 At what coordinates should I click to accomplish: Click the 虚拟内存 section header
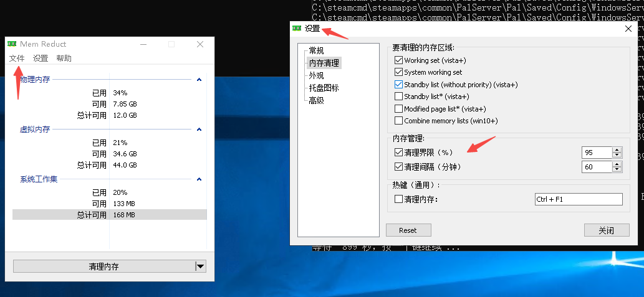(x=35, y=130)
